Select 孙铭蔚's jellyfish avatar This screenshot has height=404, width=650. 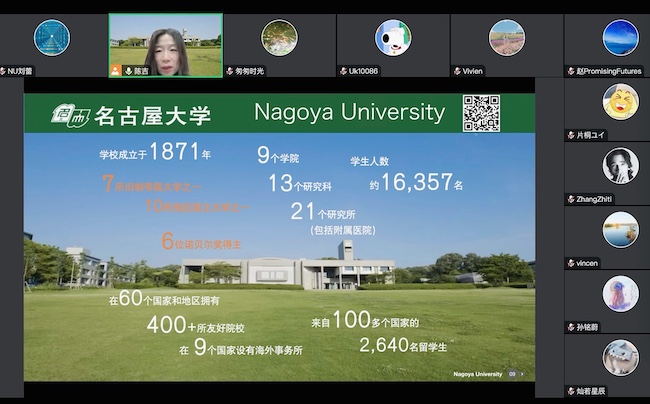621,294
